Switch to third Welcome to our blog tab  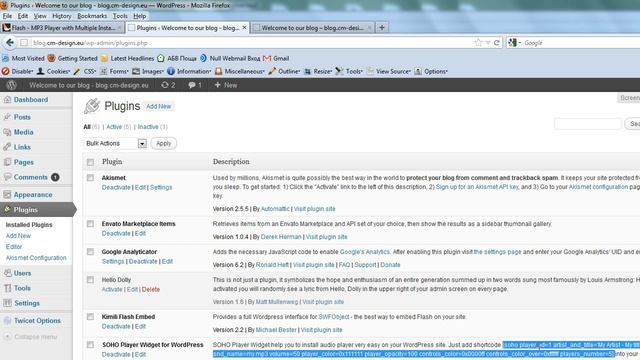point(312,27)
